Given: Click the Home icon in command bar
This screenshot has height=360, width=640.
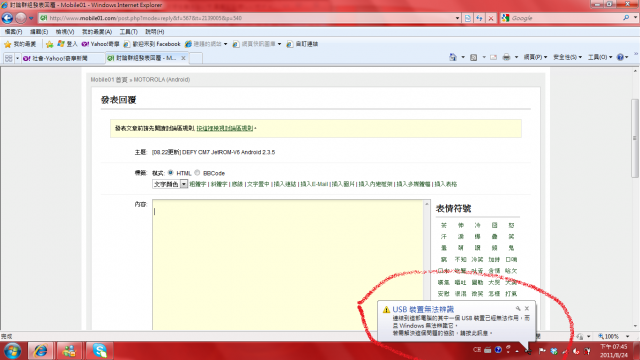Looking at the screenshot, I should pos(453,58).
